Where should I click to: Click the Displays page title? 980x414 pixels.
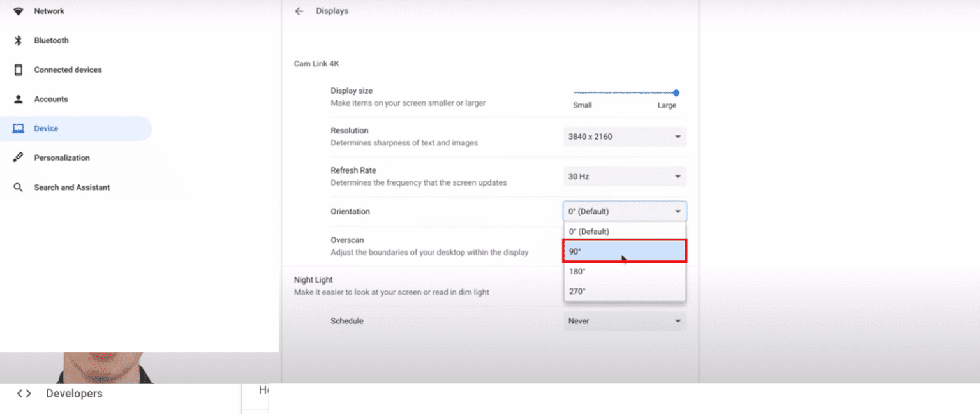click(332, 11)
